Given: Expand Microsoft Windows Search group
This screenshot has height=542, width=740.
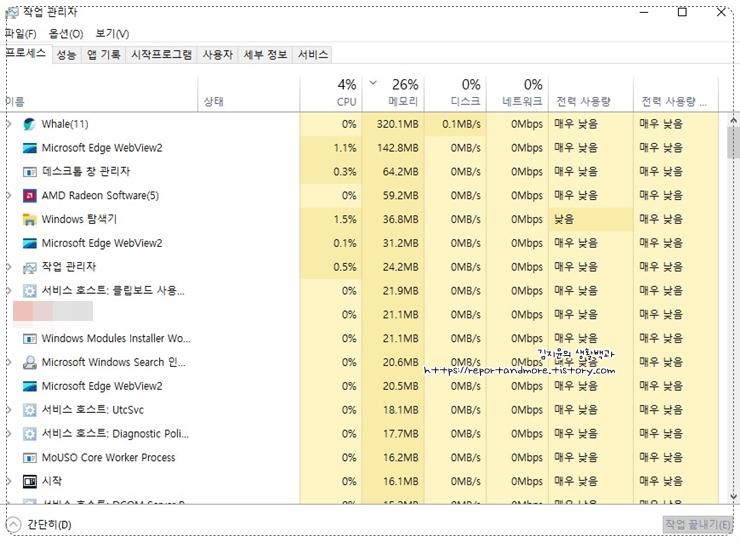Looking at the screenshot, I should (8, 363).
